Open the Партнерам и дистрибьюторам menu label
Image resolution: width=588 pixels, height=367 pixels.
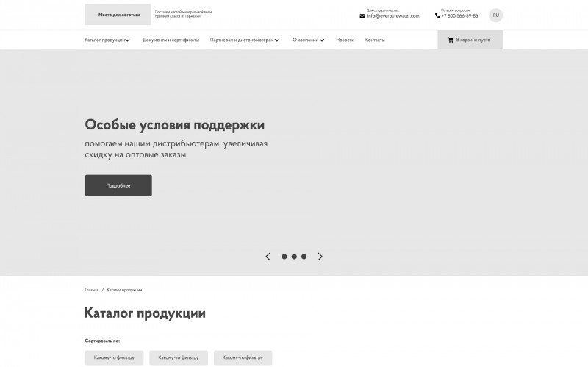pos(242,40)
